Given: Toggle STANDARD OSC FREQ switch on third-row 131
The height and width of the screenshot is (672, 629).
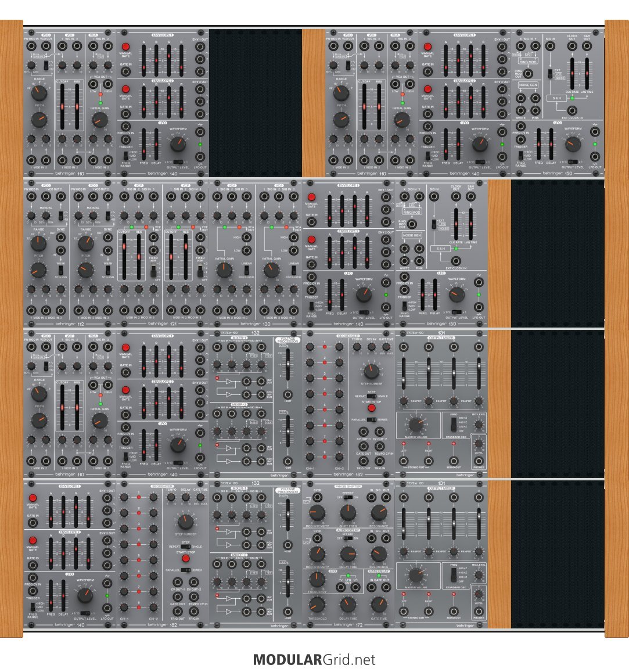Looking at the screenshot, I should point(454,425).
